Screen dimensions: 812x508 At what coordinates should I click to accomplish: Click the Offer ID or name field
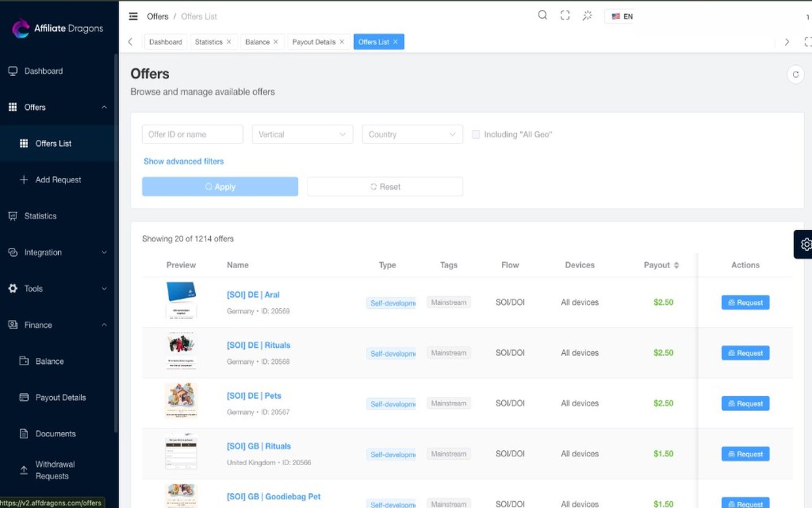(192, 134)
